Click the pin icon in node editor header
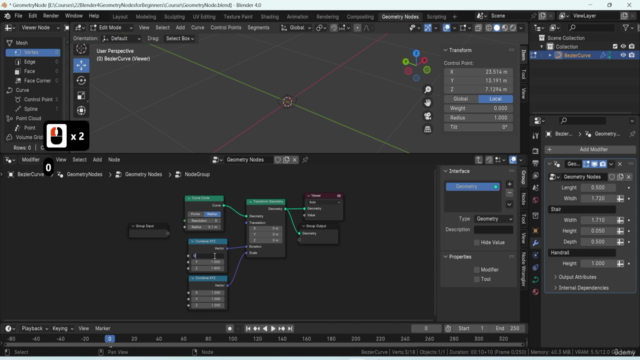 coord(305,160)
